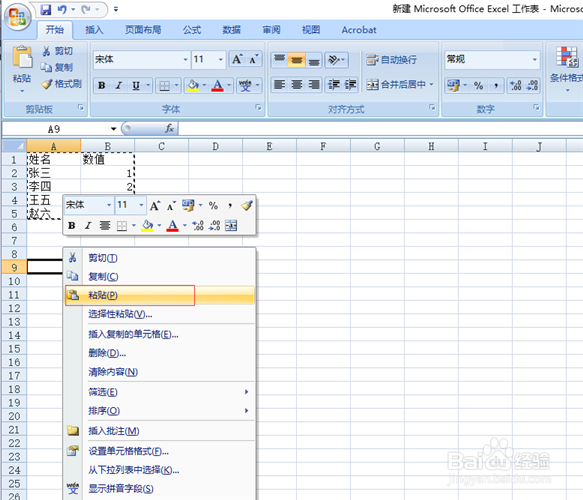Screen dimensions: 583x500
Task: Toggle bottom align in ribbon
Action: pos(314,59)
